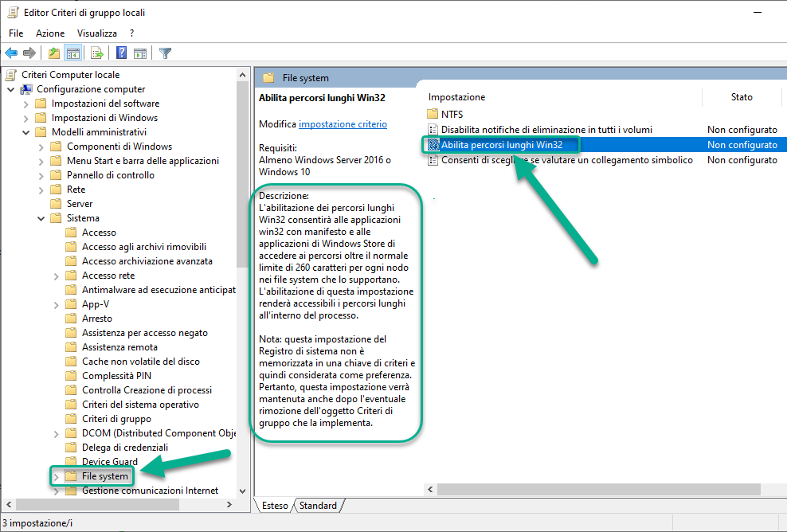This screenshot has height=532, width=787.
Task: Go up one level with folder icon
Action: point(53,53)
